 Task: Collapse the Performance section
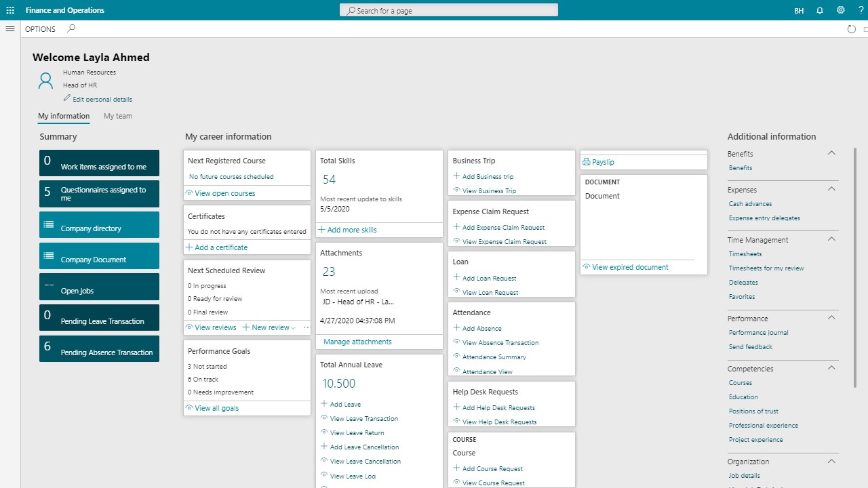(831, 318)
